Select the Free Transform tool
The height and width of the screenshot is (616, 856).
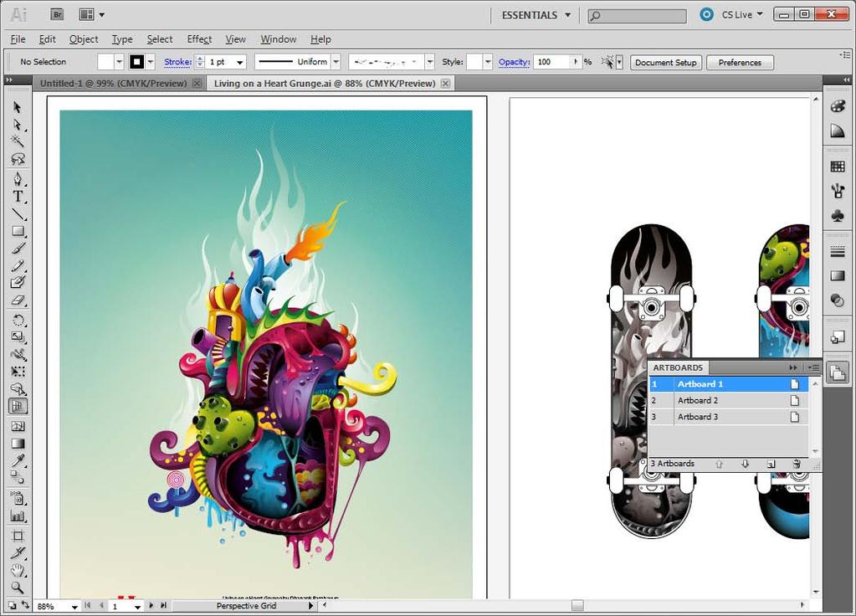coord(18,372)
